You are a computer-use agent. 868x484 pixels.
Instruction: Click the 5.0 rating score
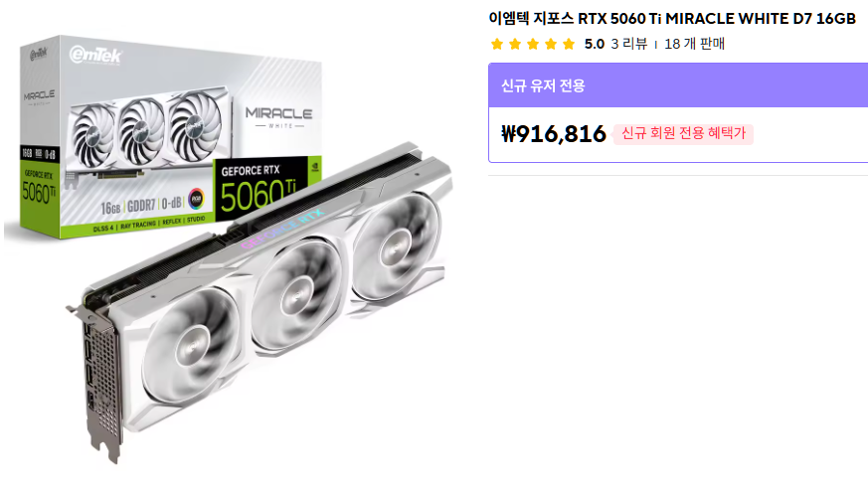(x=594, y=44)
